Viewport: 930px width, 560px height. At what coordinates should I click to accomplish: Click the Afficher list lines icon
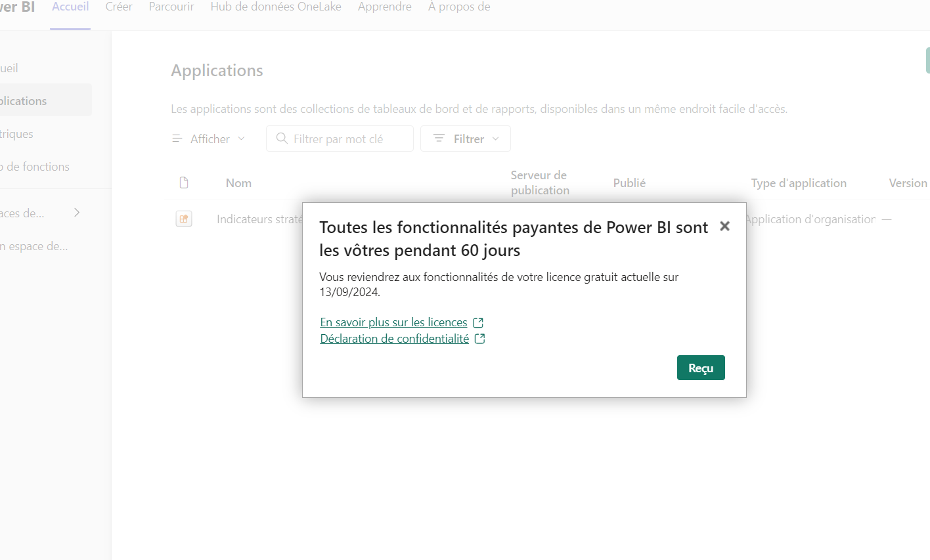177,139
